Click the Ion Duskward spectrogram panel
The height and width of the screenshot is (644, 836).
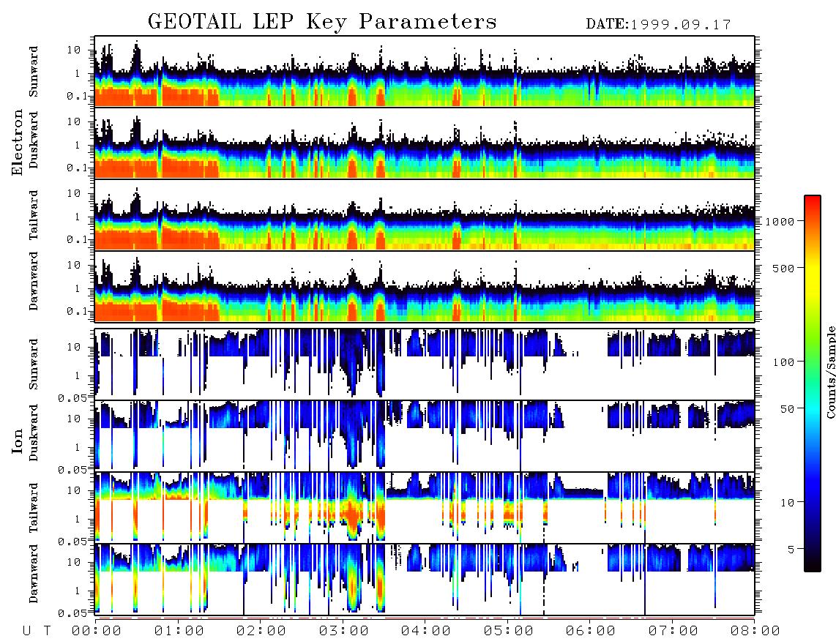click(x=425, y=435)
